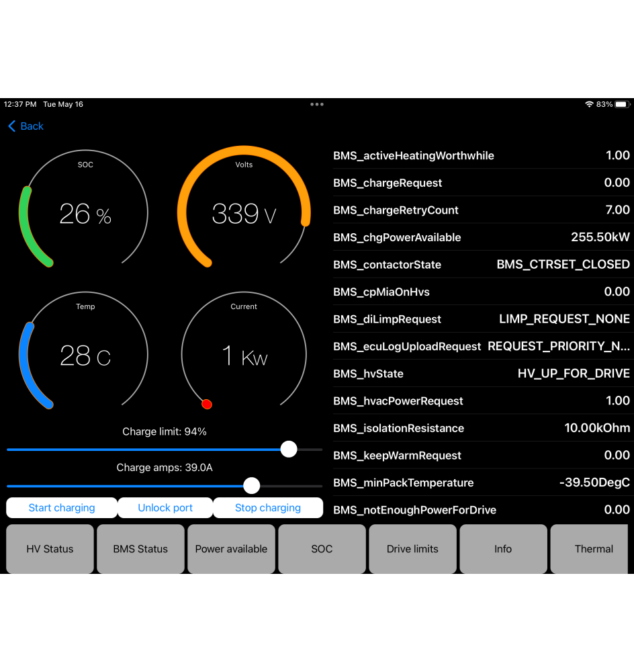The width and height of the screenshot is (634, 672).
Task: Tap the Unlock port button
Action: [x=165, y=508]
